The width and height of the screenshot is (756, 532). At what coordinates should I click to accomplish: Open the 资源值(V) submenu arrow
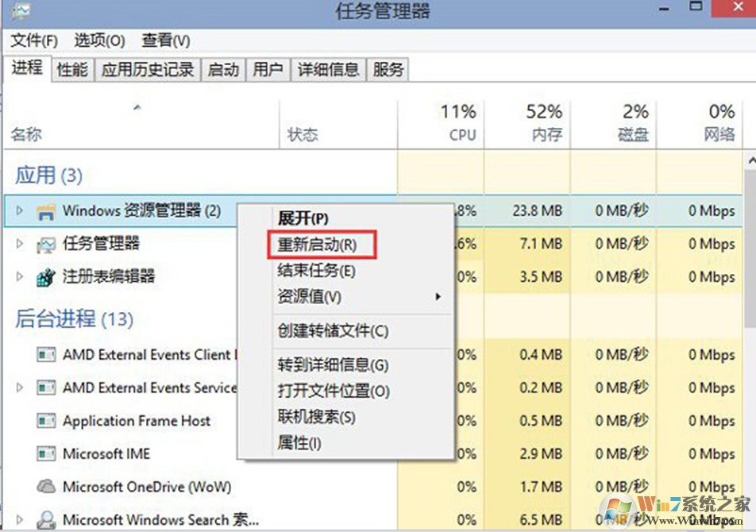[438, 296]
